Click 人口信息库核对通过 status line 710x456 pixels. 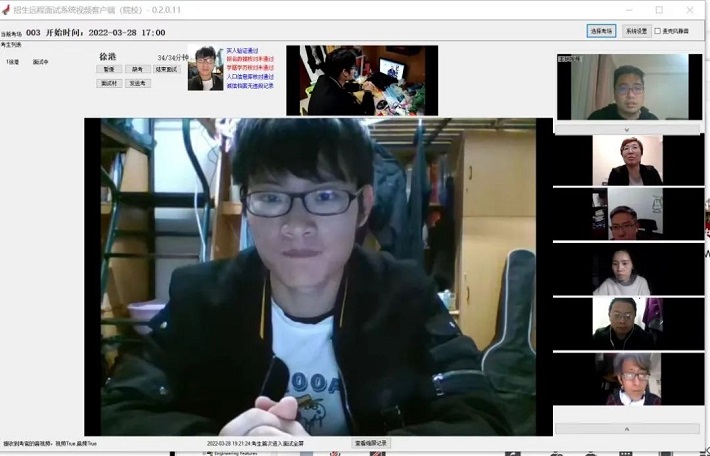pos(250,77)
